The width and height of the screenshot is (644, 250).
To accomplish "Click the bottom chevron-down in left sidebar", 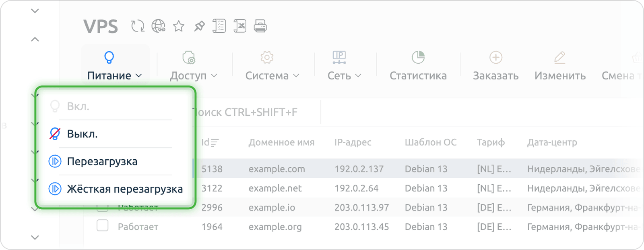I will 35,237.
